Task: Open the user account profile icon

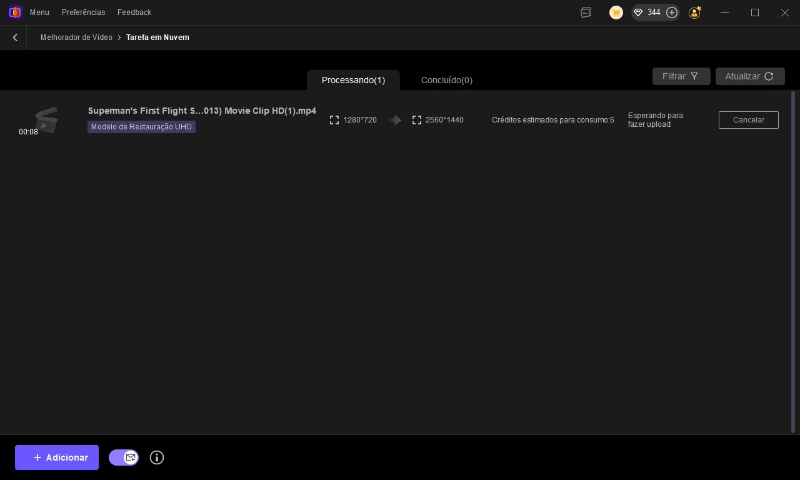Action: (695, 13)
